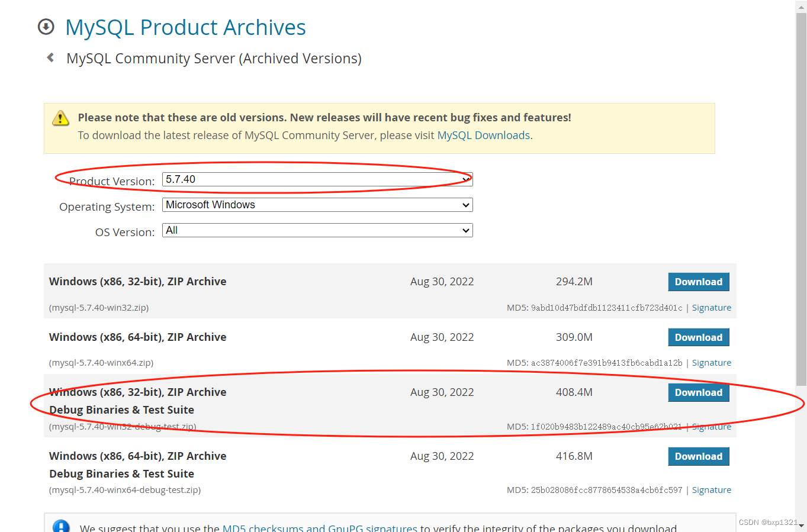Viewport: 807px width, 532px height.
Task: Click the file size 294.2M
Action: click(574, 282)
